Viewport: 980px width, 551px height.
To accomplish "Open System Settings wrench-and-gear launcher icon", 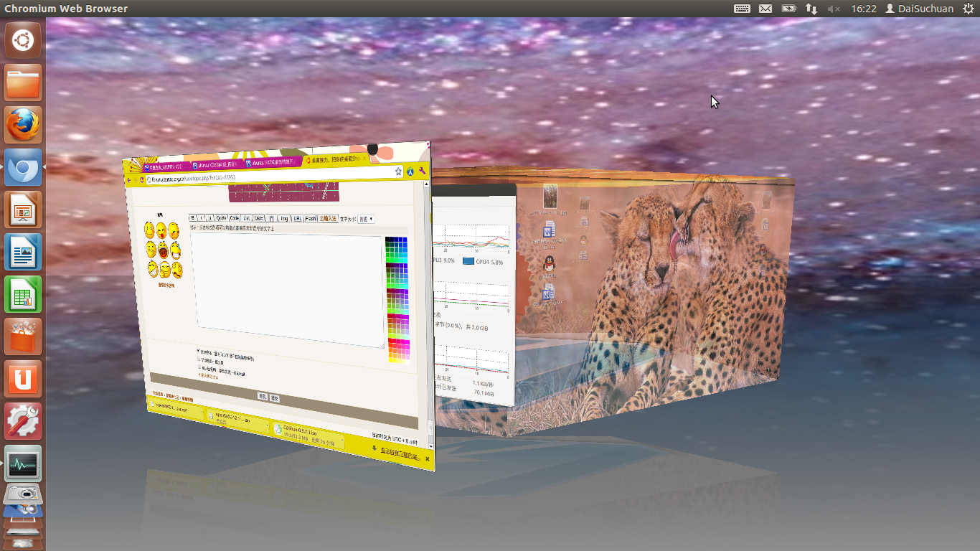I will [x=23, y=421].
